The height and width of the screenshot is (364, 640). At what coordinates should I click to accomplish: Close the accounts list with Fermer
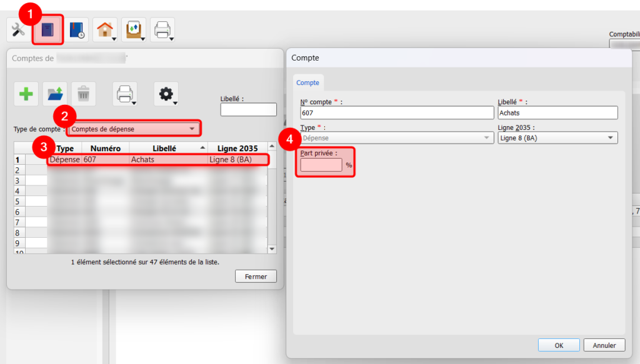[x=256, y=277]
